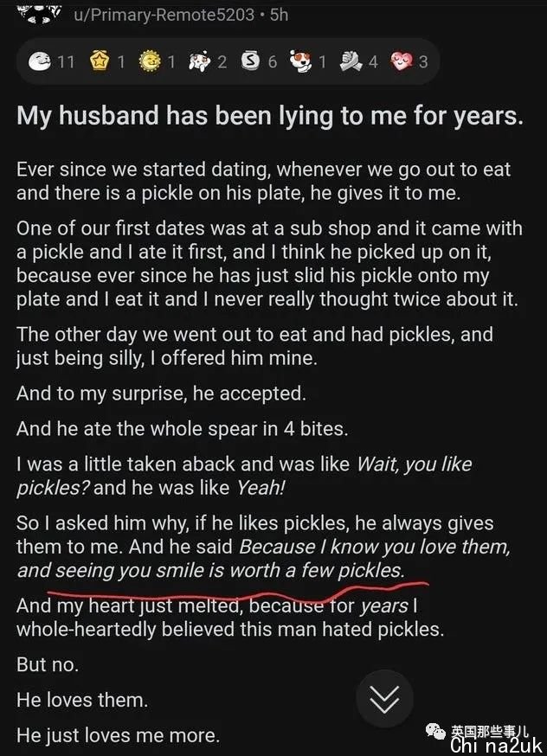
Task: Click the "He just loves me more." line
Action: point(119,736)
